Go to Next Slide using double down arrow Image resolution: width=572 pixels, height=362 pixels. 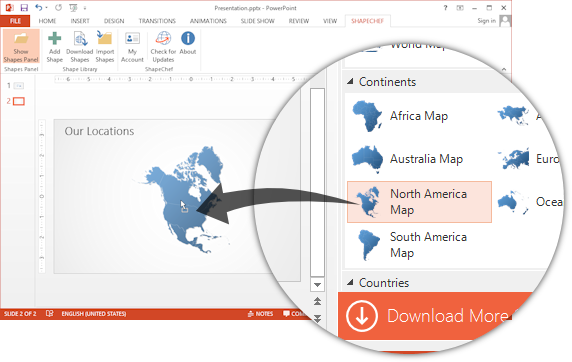click(317, 319)
